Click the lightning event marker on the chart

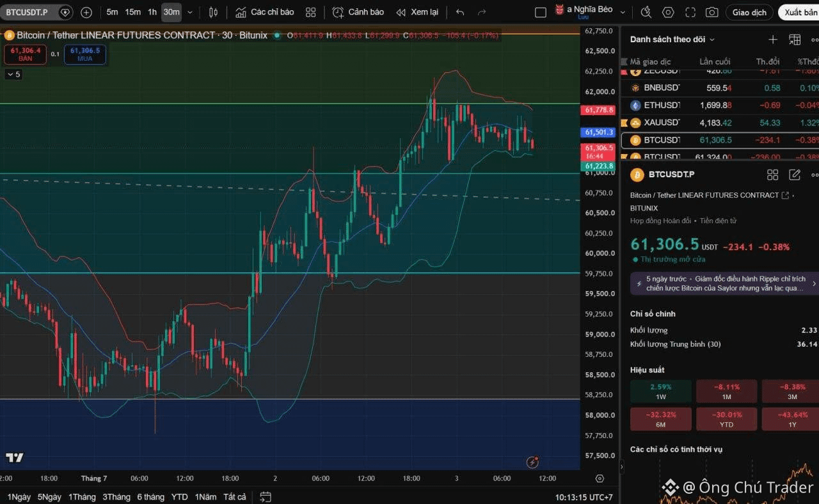coord(532,462)
